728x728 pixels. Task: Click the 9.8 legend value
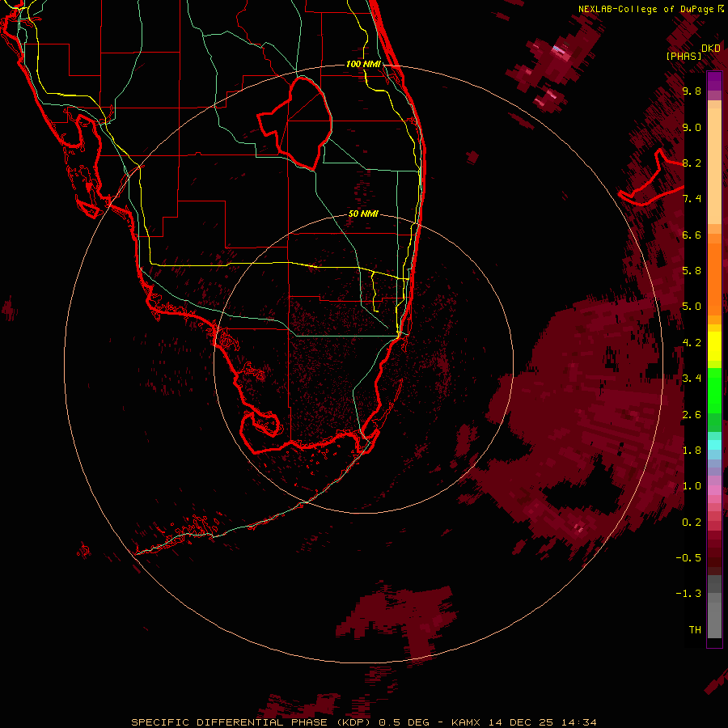tap(692, 91)
